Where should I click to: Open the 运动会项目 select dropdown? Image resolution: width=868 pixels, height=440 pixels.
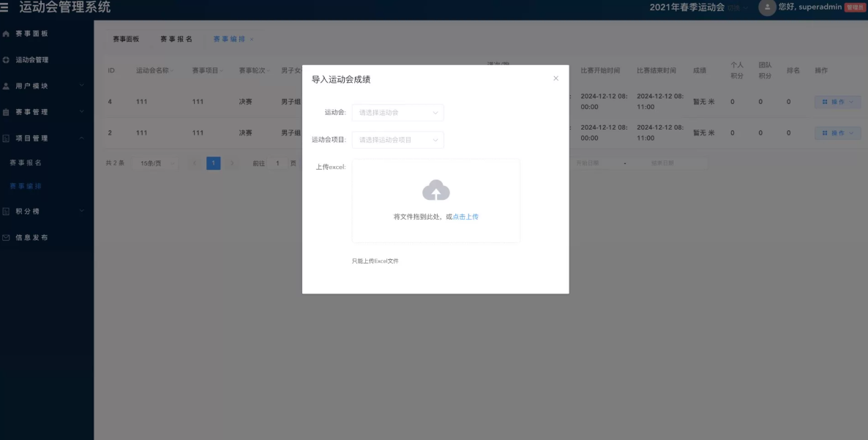(398, 140)
